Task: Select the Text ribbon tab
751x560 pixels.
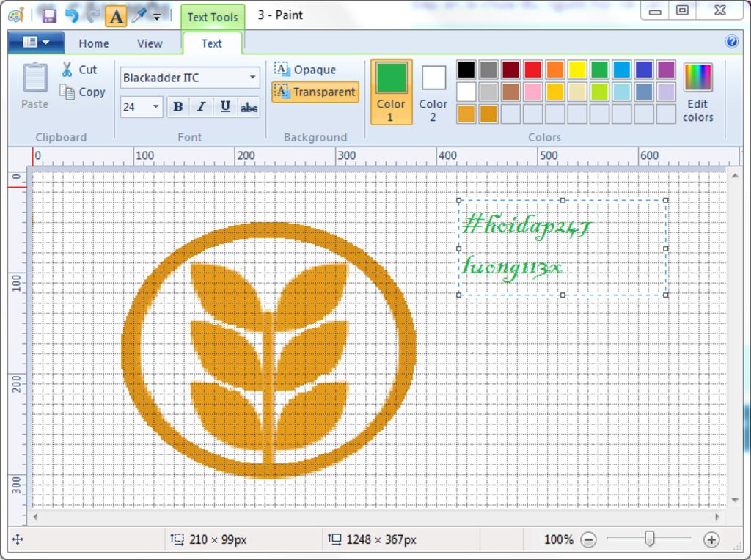Action: [212, 43]
